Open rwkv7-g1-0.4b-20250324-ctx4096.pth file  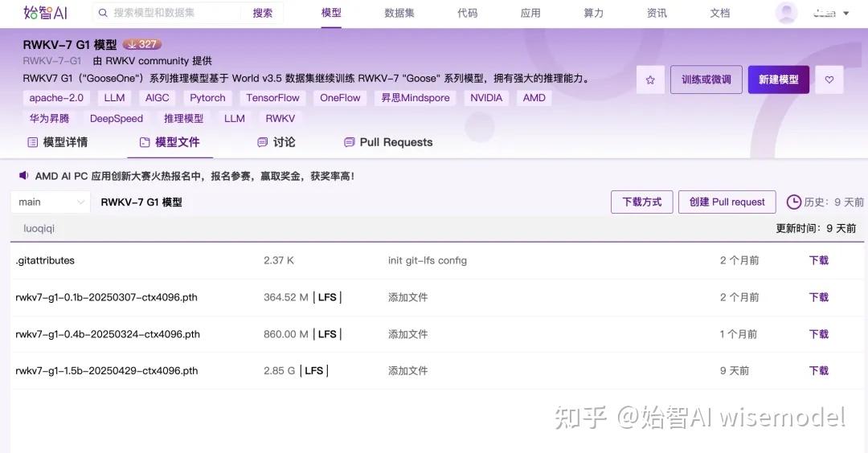coord(108,334)
